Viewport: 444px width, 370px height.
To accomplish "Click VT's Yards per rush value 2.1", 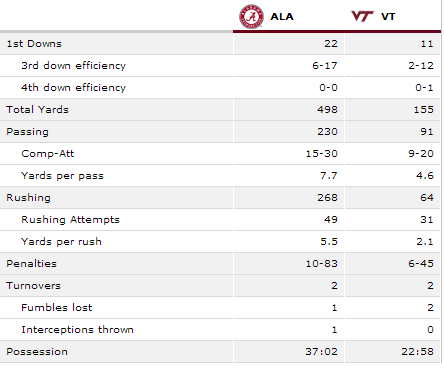I will point(425,242).
